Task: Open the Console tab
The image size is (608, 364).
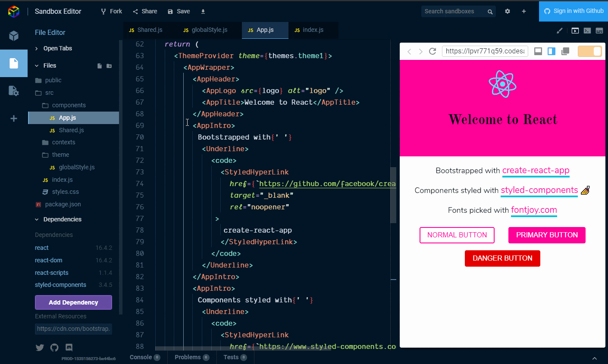Action: (145, 357)
